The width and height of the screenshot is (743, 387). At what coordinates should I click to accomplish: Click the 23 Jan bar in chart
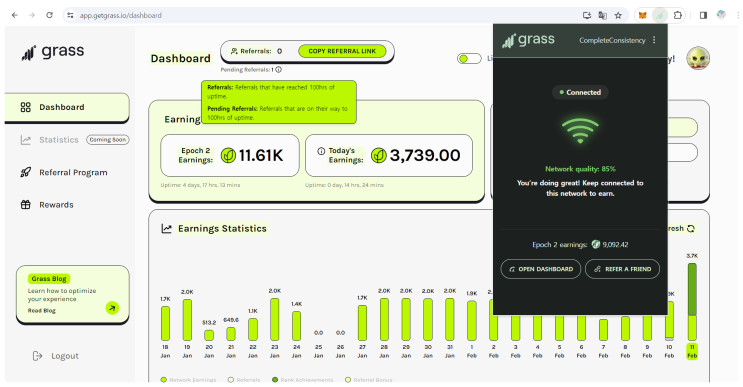274,319
